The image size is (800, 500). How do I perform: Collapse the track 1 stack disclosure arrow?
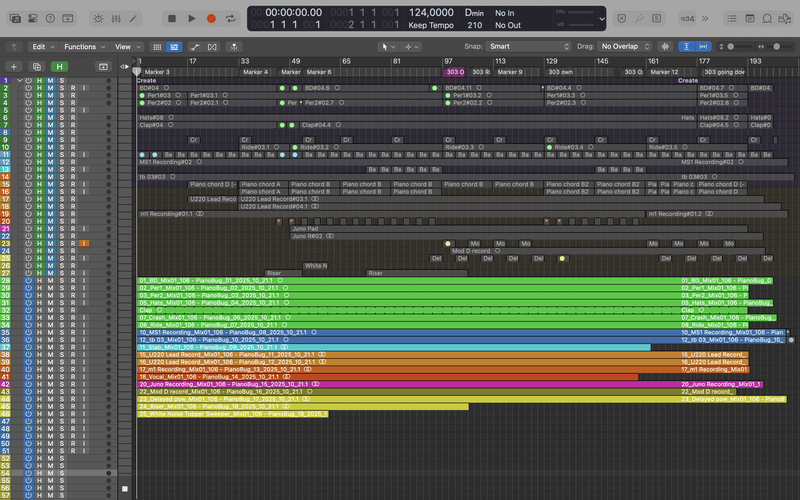(x=19, y=80)
